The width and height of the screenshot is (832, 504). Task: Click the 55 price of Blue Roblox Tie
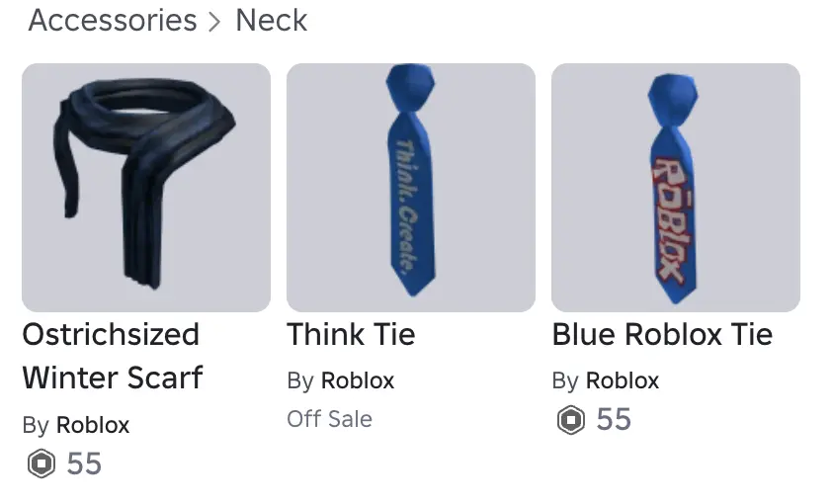(614, 420)
